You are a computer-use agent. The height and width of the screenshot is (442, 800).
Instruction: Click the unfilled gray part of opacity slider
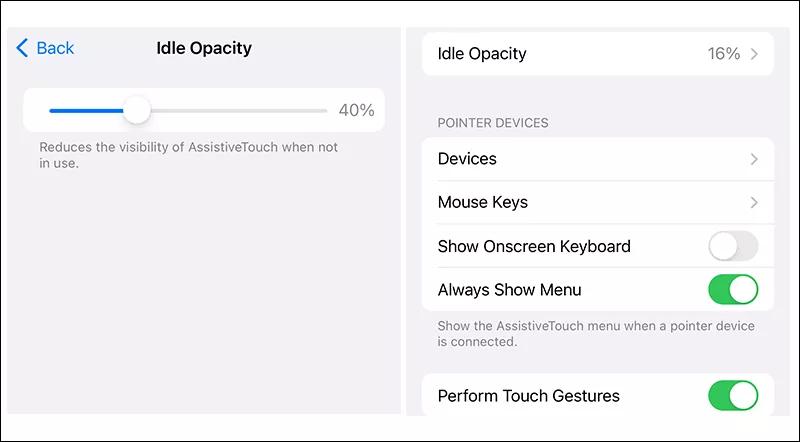[238, 110]
